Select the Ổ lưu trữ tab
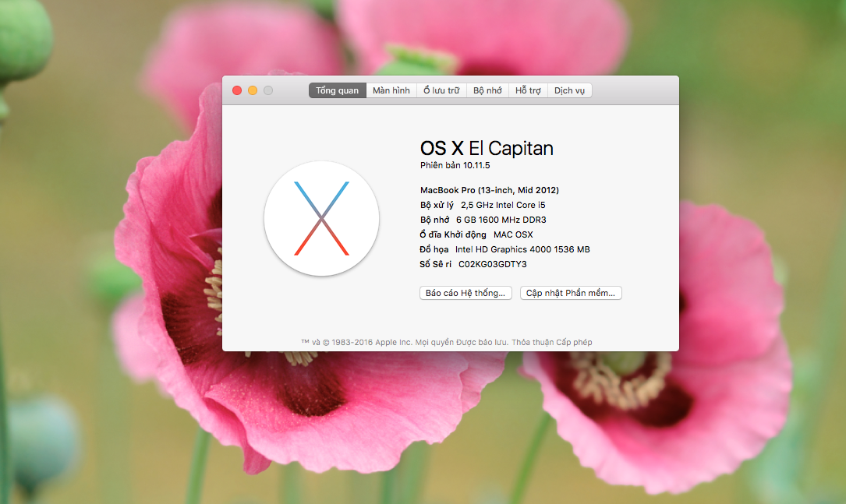Screen dimensions: 846x504 point(441,90)
